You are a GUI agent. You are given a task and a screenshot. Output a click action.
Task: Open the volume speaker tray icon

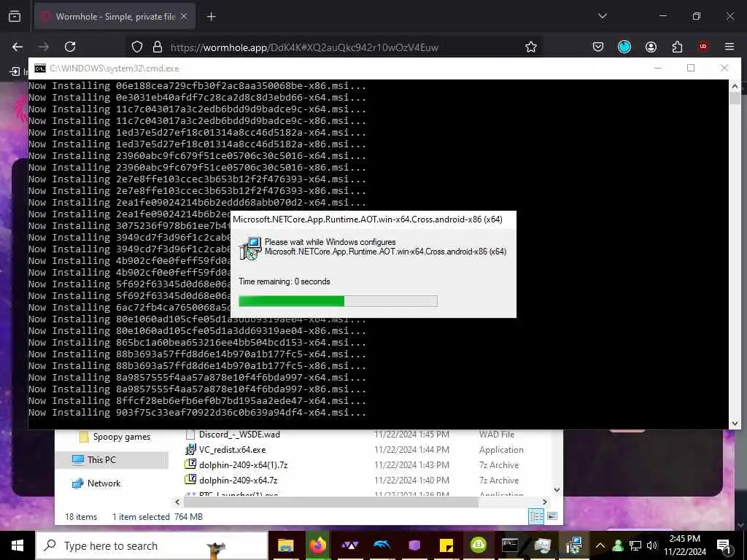pyautogui.click(x=651, y=545)
